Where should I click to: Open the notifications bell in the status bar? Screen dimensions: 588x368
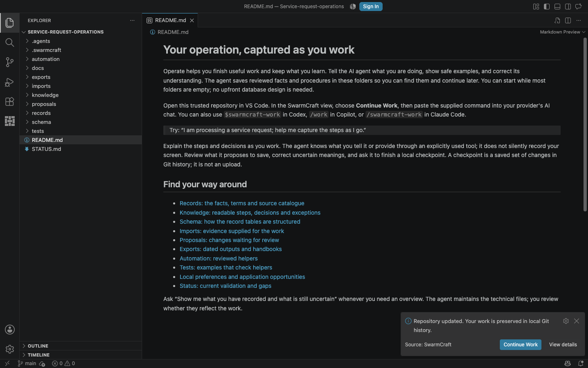(x=581, y=364)
